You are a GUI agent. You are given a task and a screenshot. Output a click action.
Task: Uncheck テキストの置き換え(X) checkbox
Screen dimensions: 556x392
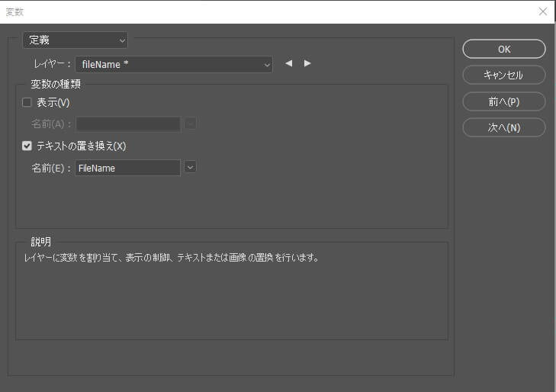click(27, 146)
